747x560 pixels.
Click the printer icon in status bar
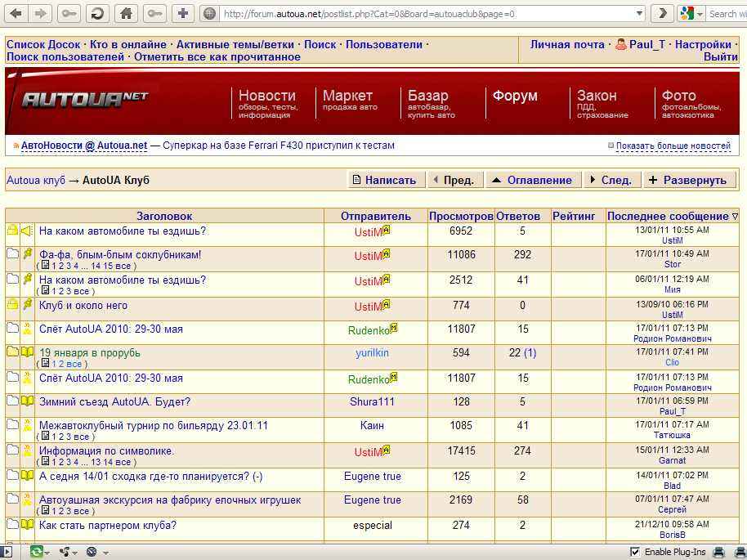coord(719,552)
